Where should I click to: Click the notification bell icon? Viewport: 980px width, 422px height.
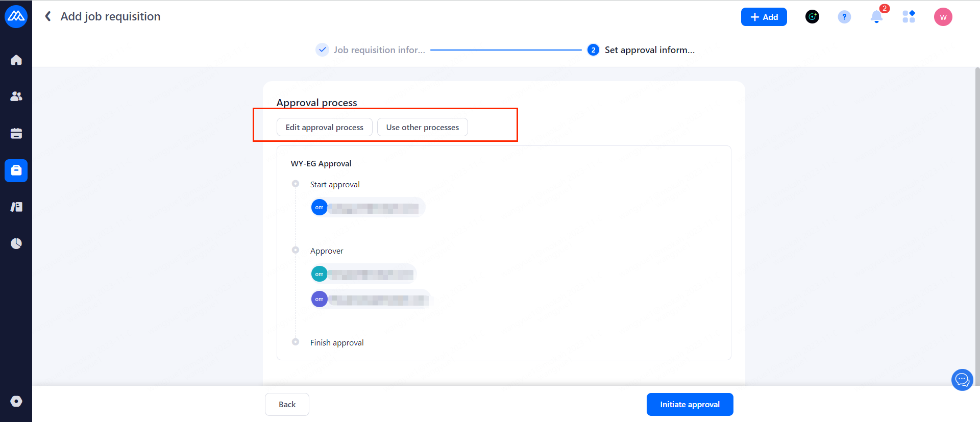876,17
